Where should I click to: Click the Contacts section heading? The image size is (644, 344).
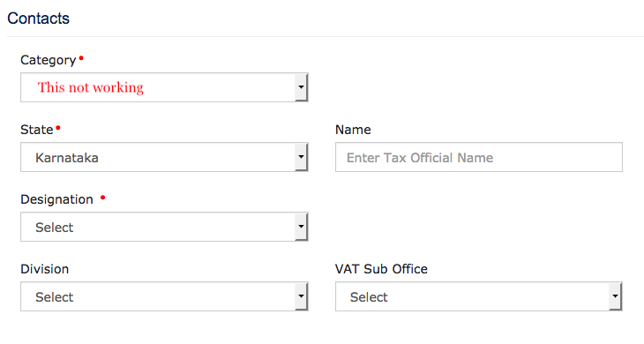pos(39,19)
